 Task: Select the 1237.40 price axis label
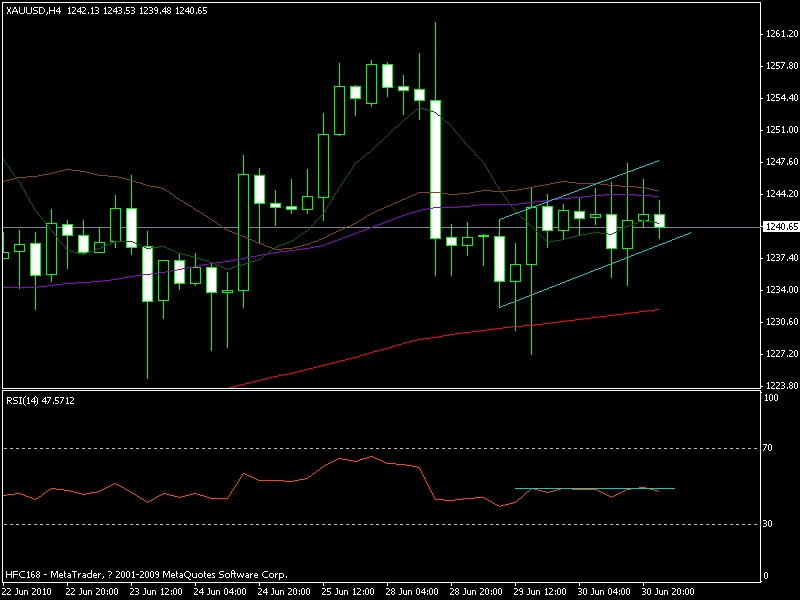[782, 258]
